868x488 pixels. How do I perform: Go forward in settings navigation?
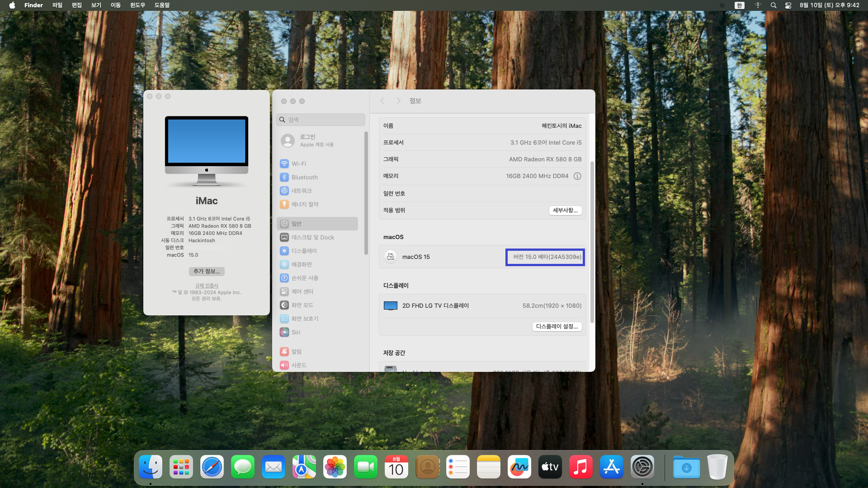pos(398,101)
